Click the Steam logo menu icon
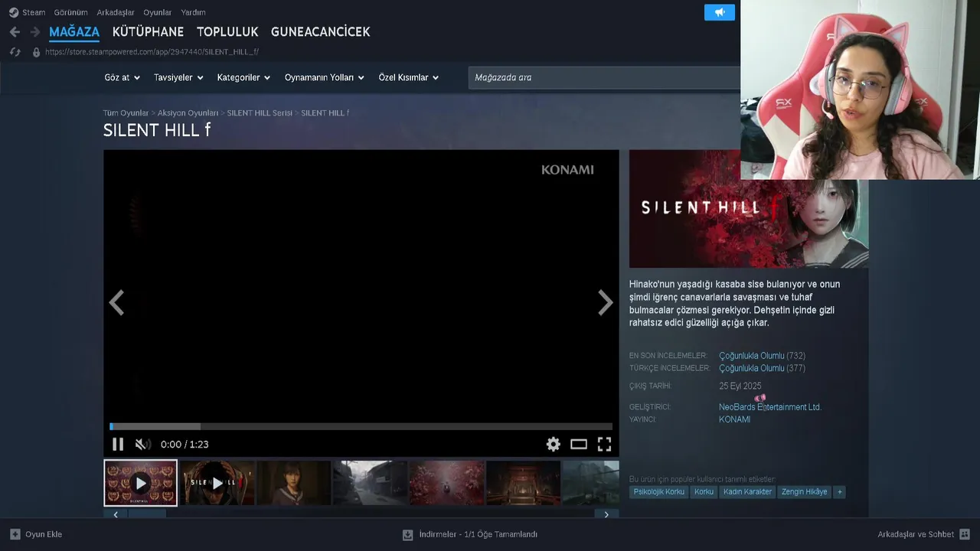Image resolution: width=980 pixels, height=551 pixels. click(x=13, y=12)
